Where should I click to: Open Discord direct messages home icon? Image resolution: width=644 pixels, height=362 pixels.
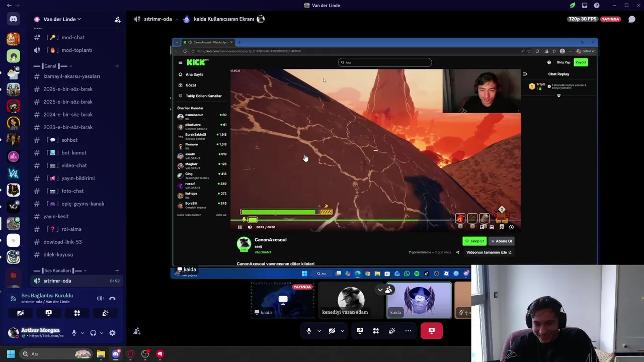[x=13, y=19]
